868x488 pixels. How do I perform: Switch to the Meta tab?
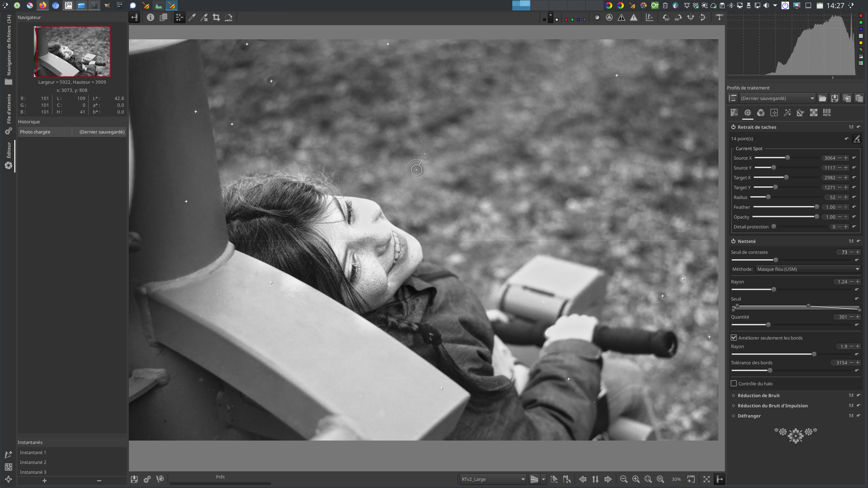(827, 113)
